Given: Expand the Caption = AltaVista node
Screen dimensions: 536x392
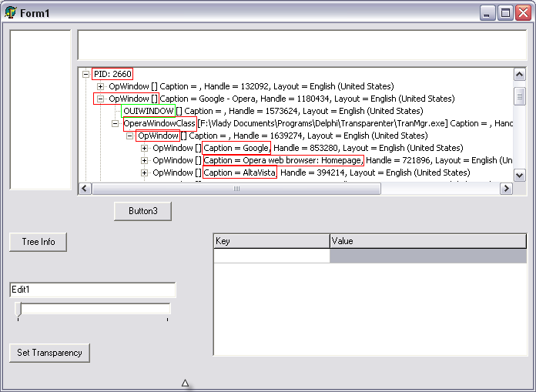Looking at the screenshot, I should click(145, 173).
